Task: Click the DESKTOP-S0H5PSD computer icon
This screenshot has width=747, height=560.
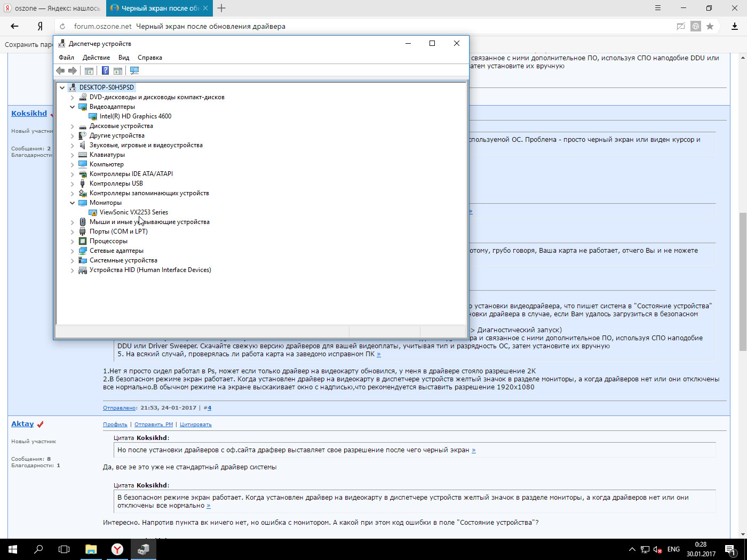Action: coord(73,87)
